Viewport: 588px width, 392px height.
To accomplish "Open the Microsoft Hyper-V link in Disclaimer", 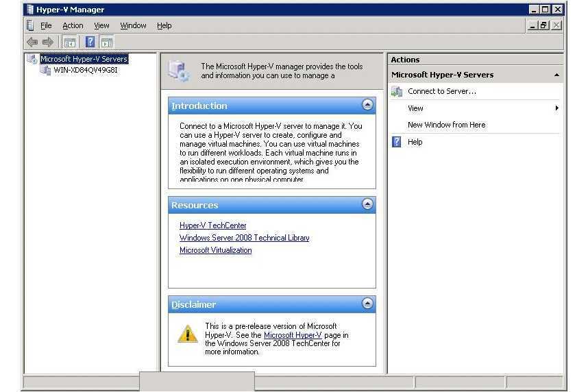I will coord(293,335).
